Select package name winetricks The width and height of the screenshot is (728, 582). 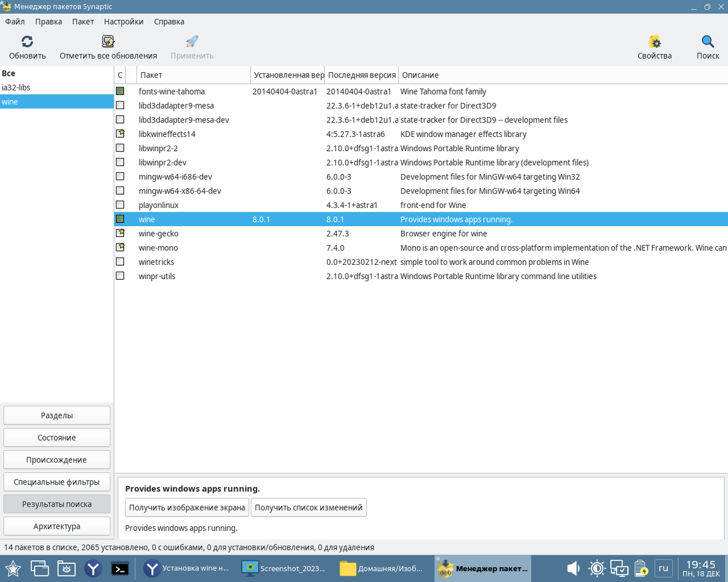click(x=156, y=262)
